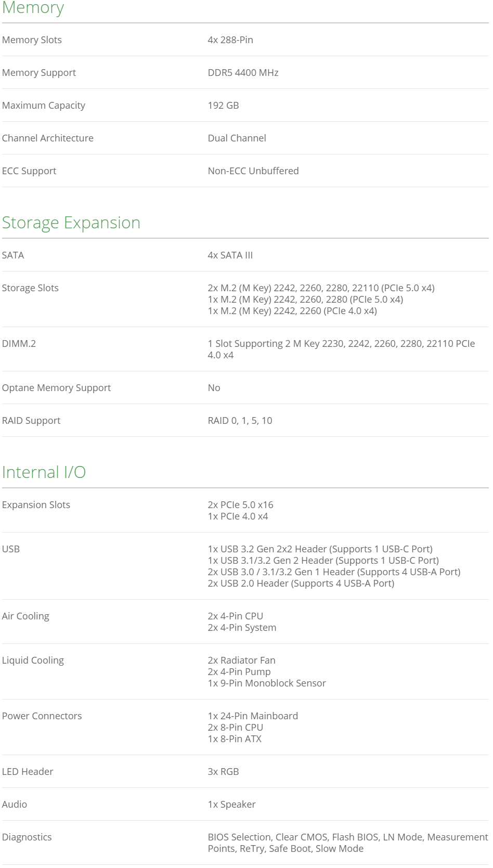Click the USB 3.2 Gen 2x2 Header line

pyautogui.click(x=320, y=549)
